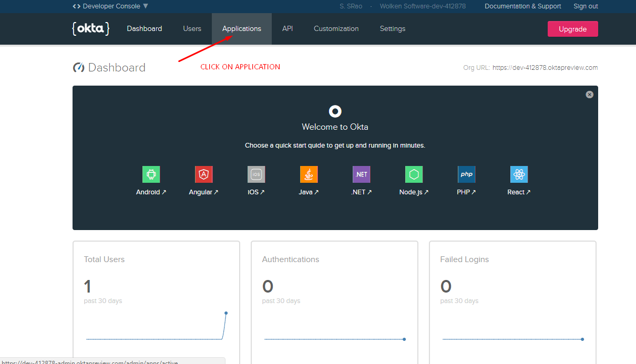Go to the Users section
This screenshot has width=636, height=364.
192,28
